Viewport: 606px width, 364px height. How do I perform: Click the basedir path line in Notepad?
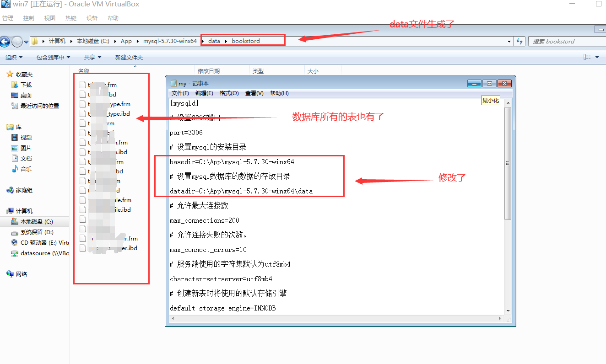tap(232, 162)
